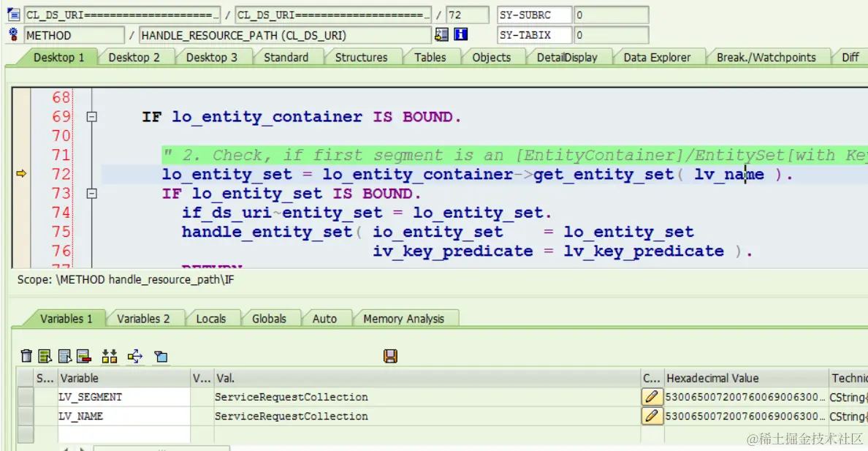Viewport: 868px width, 451px height.
Task: Click the method gear icon beside METHOD field
Action: point(13,35)
